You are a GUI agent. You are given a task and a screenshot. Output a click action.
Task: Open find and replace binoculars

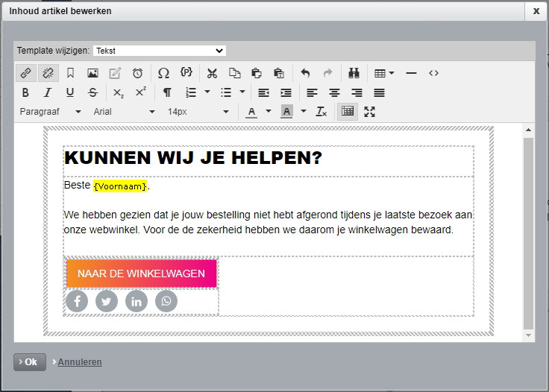coord(354,73)
